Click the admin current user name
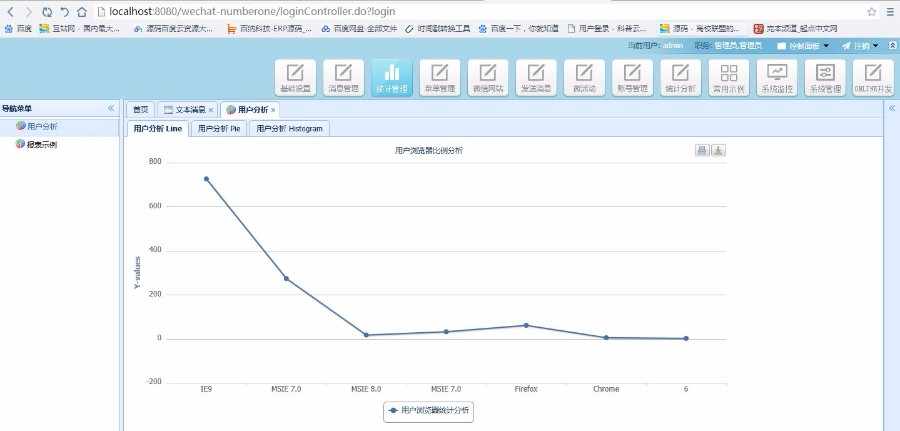 coord(673,45)
